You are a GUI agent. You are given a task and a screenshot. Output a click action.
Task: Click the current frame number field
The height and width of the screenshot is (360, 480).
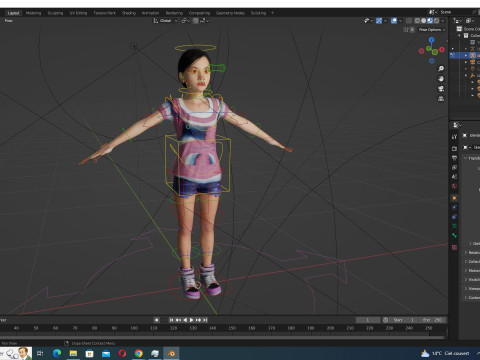click(368, 320)
